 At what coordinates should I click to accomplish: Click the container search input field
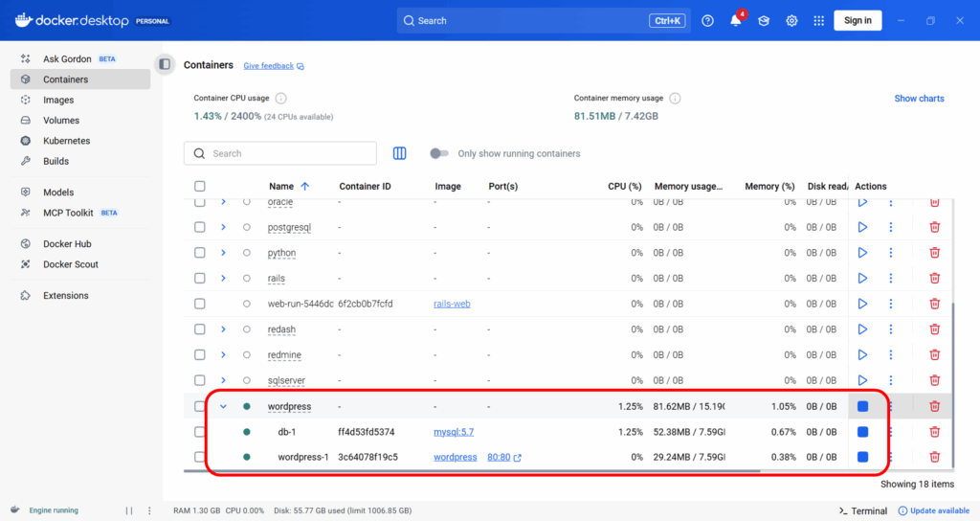287,153
